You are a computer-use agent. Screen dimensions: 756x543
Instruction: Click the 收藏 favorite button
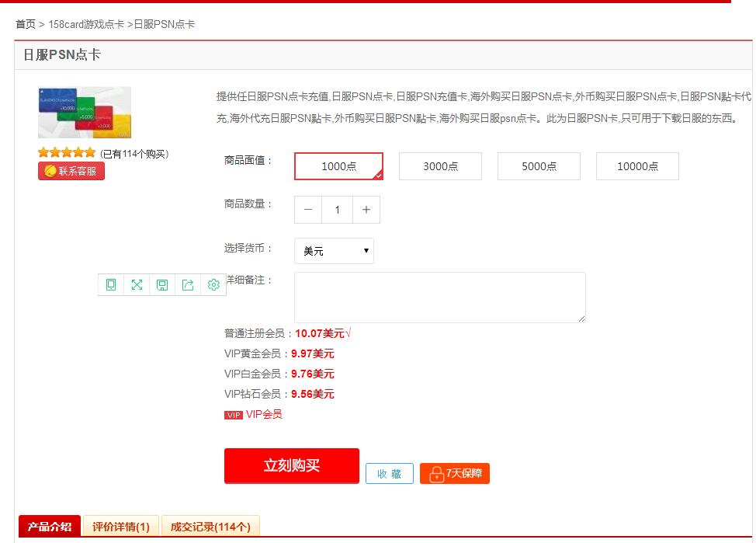click(x=390, y=474)
